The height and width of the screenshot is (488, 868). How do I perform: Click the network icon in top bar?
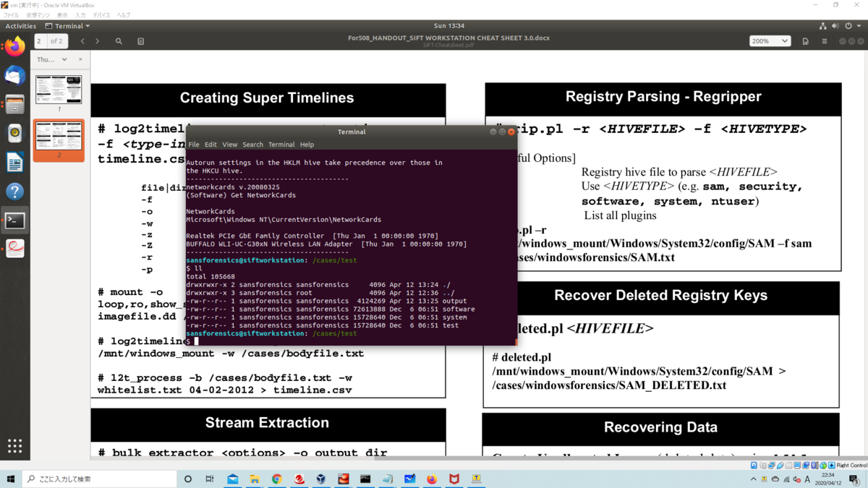[823, 26]
